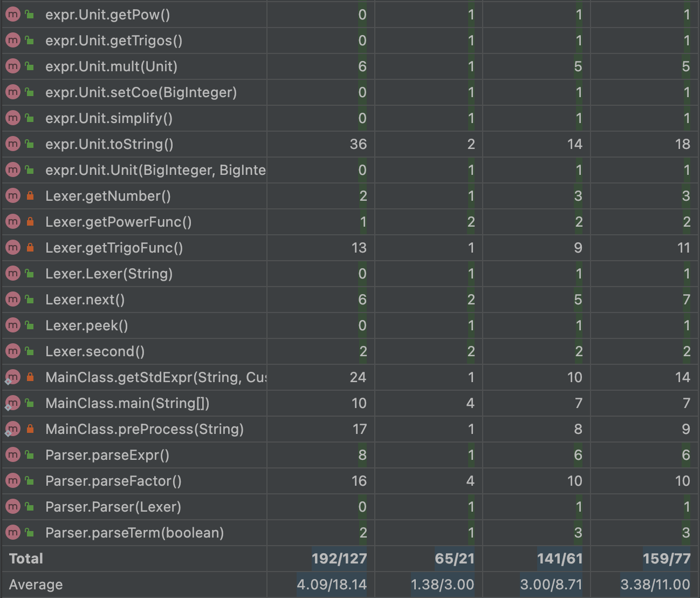
Task: Click public lock icon of Lexer.next()
Action: [30, 300]
